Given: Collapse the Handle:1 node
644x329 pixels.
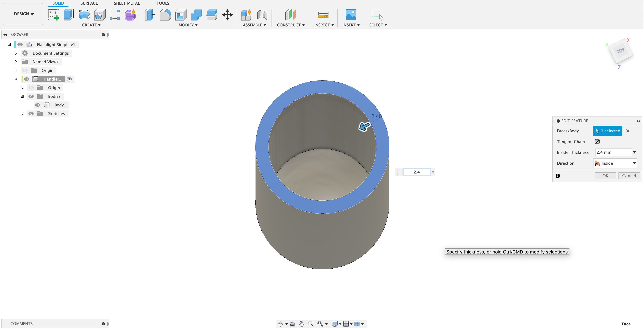Looking at the screenshot, I should click(16, 79).
